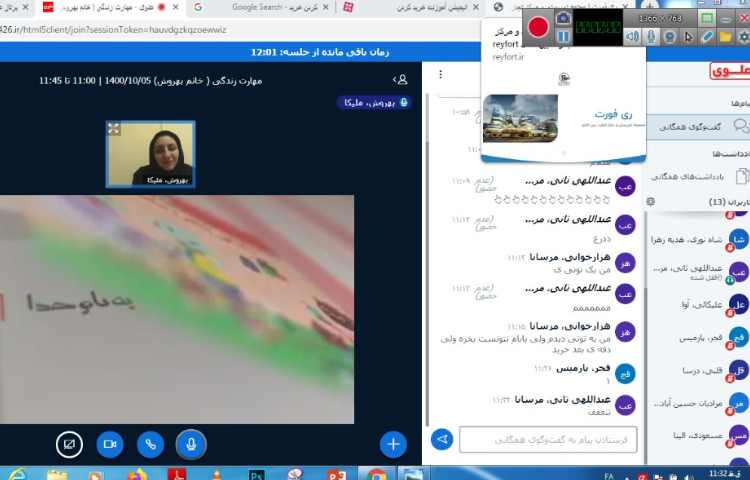Toggle recorder mouse cursor capture
This screenshot has height=480, width=750.
pyautogui.click(x=688, y=37)
